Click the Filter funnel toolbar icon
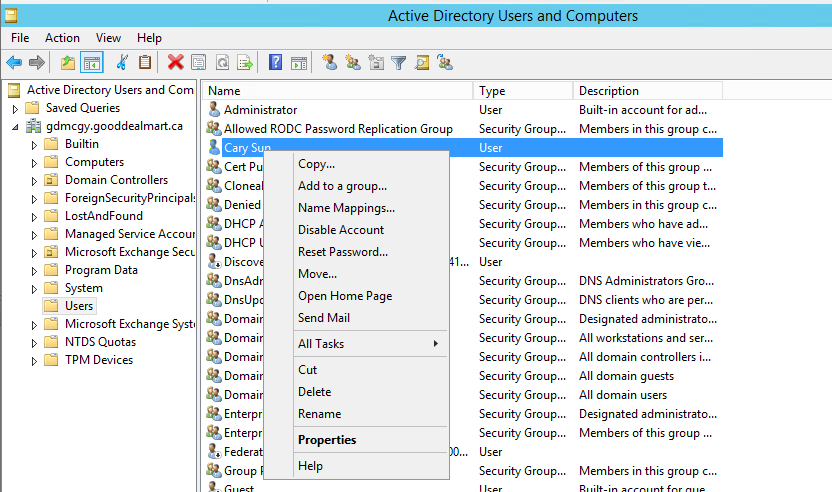This screenshot has height=492, width=832. (398, 63)
